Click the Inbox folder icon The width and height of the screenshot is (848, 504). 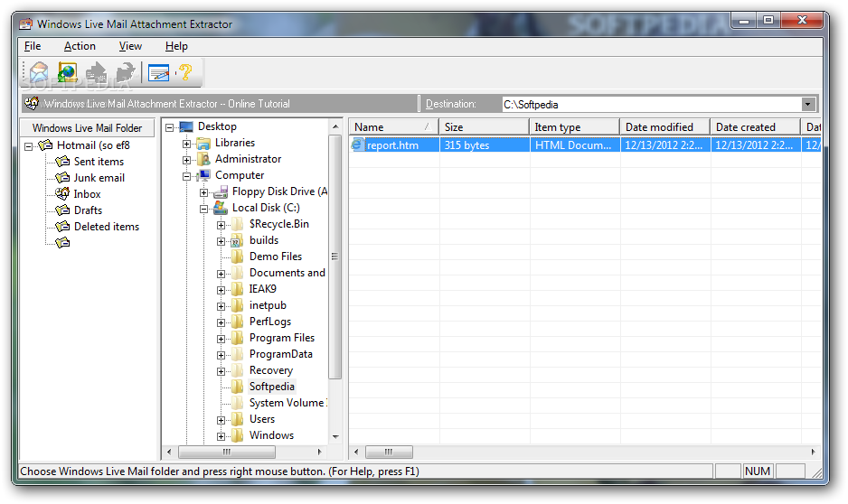62,193
